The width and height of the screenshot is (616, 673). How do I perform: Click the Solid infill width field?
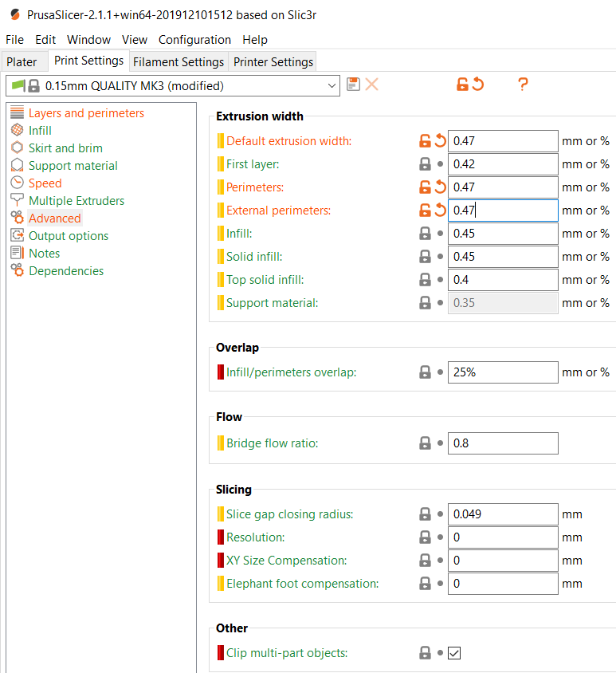pyautogui.click(x=503, y=257)
